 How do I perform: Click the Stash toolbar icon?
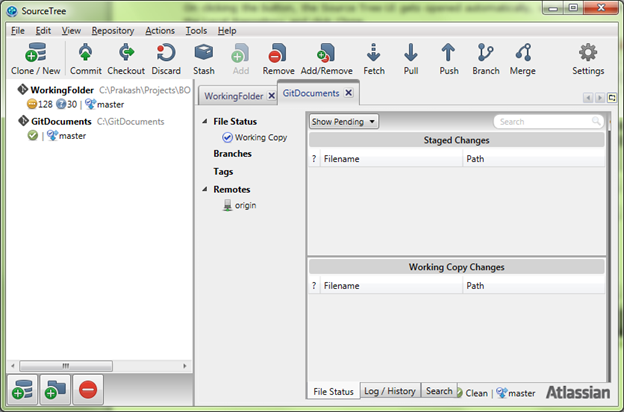coord(204,53)
